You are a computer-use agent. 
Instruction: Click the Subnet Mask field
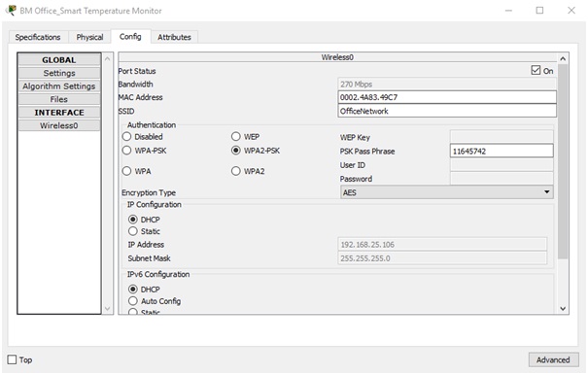pyautogui.click(x=442, y=258)
